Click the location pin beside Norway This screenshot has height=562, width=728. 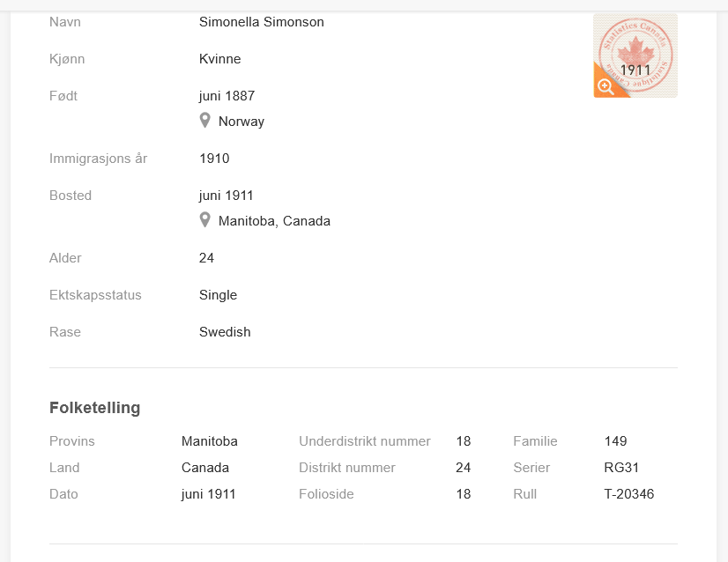tap(205, 121)
